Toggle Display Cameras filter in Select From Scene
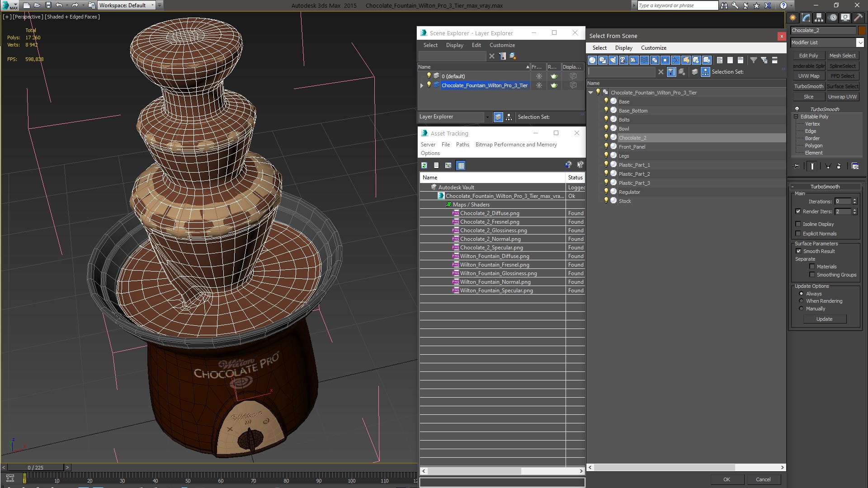This screenshot has width=868, height=488. [623, 60]
